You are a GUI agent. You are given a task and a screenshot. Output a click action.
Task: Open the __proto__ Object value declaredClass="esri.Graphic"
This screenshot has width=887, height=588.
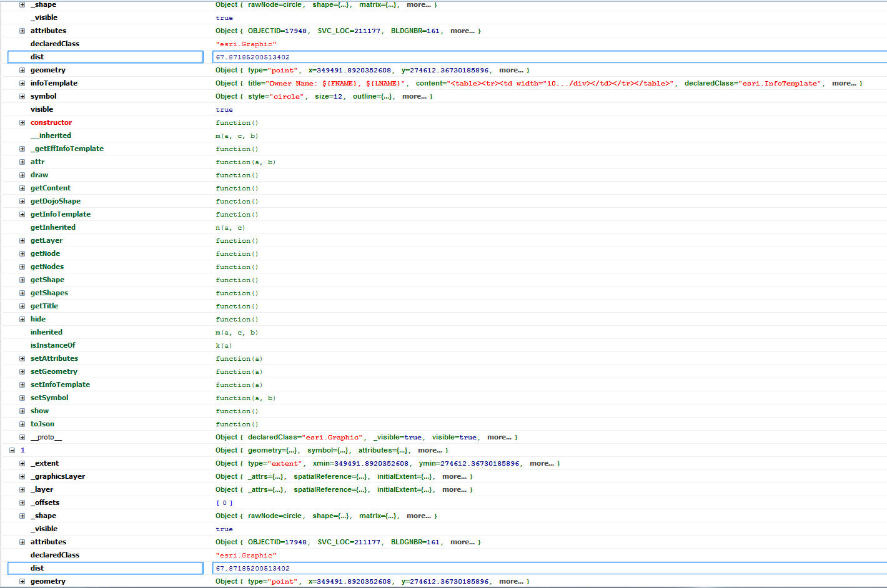[366, 437]
